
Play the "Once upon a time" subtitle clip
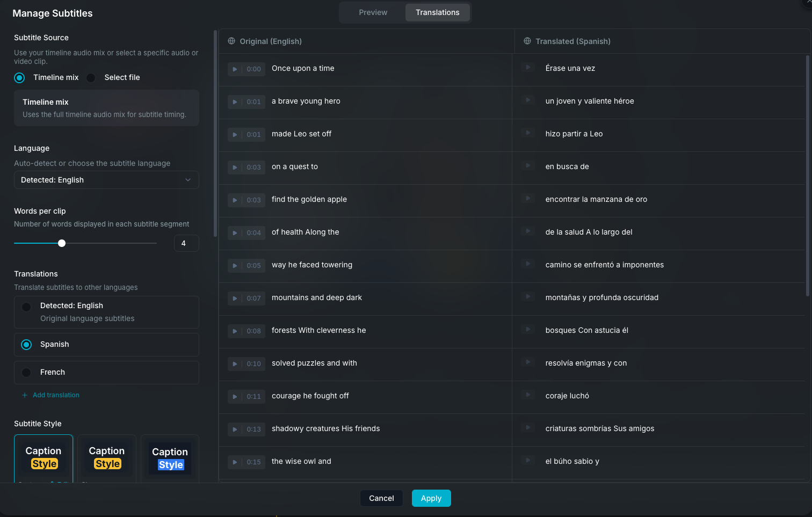pos(235,69)
